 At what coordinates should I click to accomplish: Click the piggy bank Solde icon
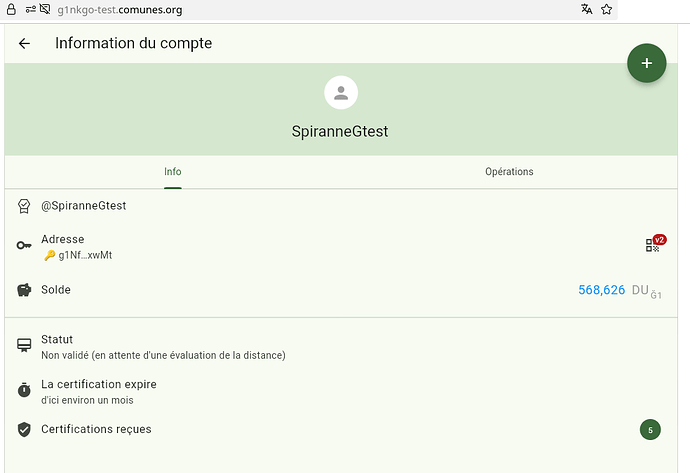(x=24, y=290)
